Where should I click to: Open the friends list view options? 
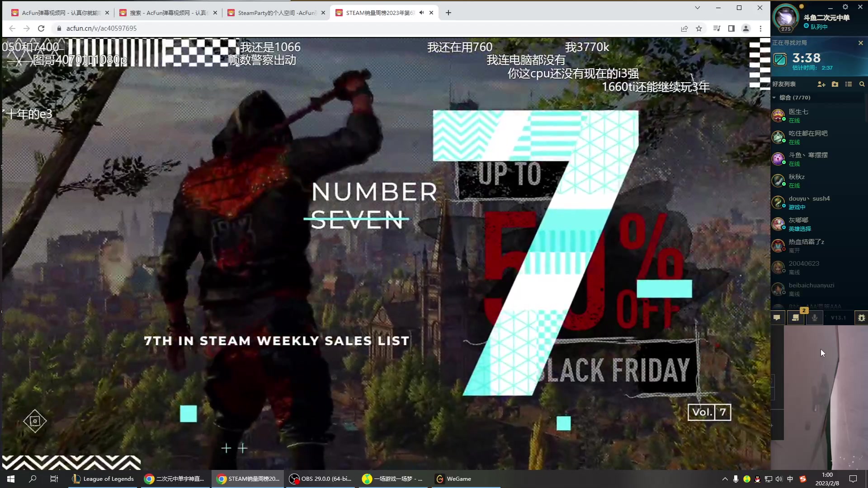[x=849, y=84]
